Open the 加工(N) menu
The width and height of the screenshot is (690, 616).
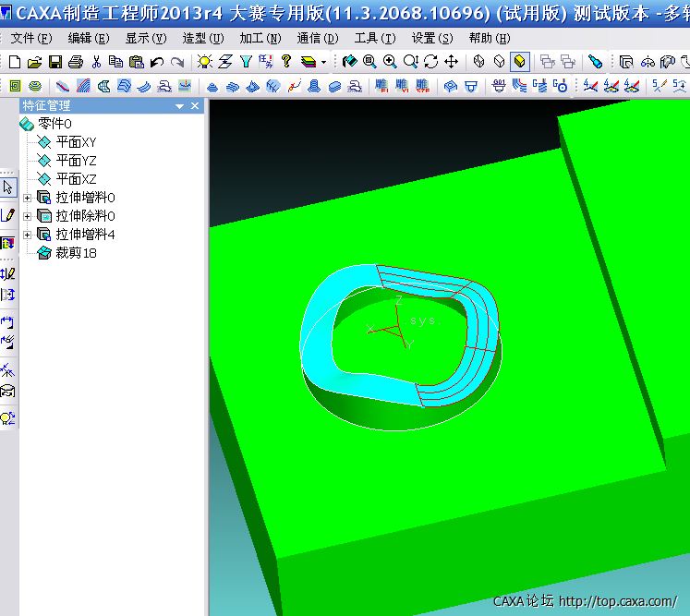pos(260,39)
